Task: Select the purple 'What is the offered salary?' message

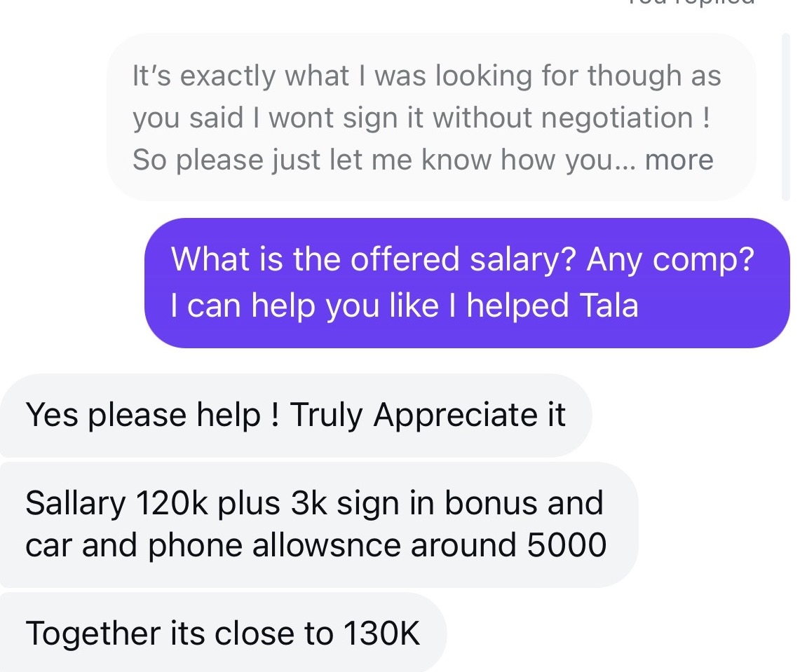Action: [467, 282]
